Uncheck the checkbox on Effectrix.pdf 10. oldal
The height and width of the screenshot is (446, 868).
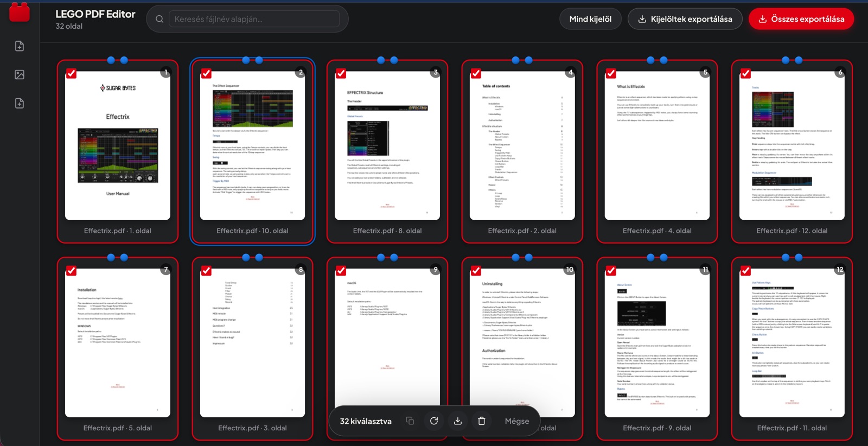coord(206,74)
